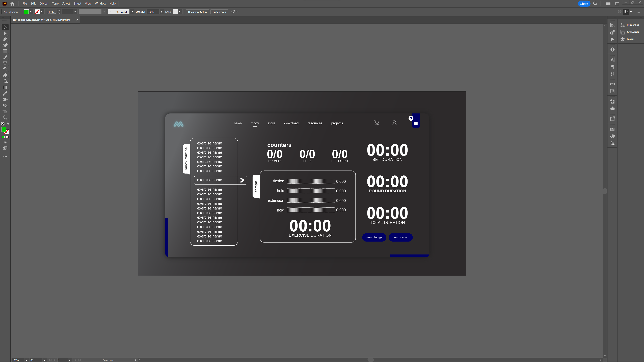644x362 pixels.
Task: Open artboard navigation dropdown
Action: [70, 360]
